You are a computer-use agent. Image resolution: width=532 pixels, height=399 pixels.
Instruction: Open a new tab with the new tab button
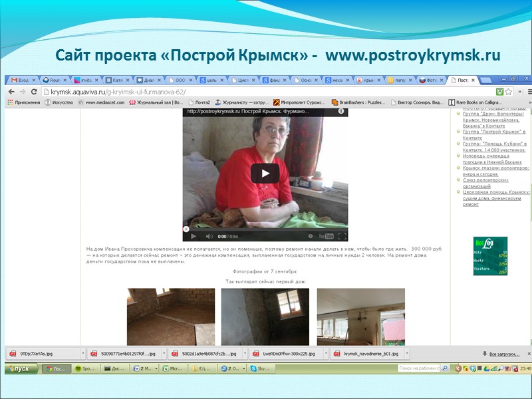pyautogui.click(x=485, y=80)
